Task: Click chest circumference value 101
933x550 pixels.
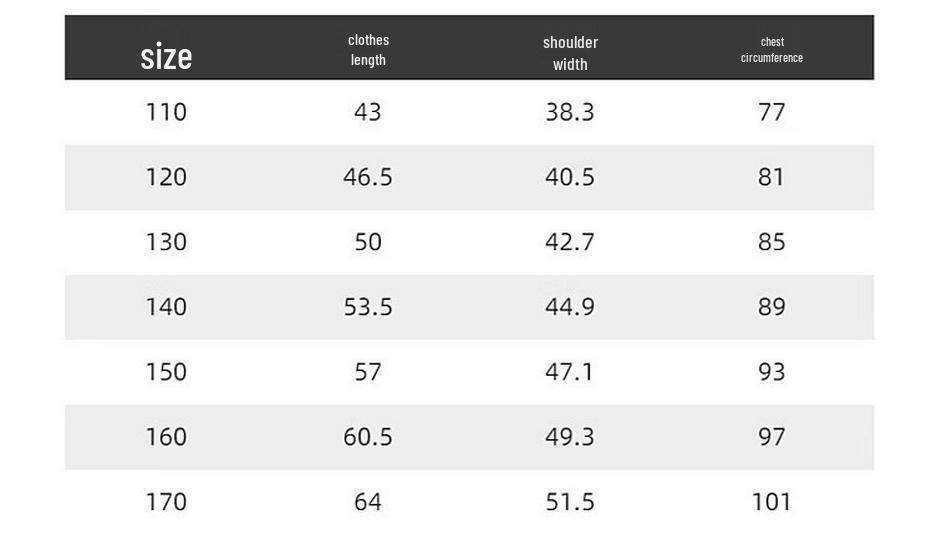Action: 772,501
